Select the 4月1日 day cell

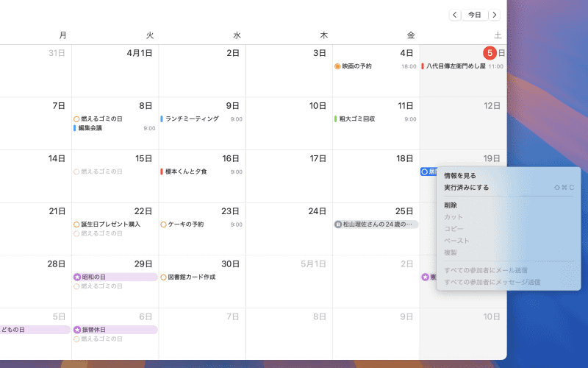click(115, 71)
